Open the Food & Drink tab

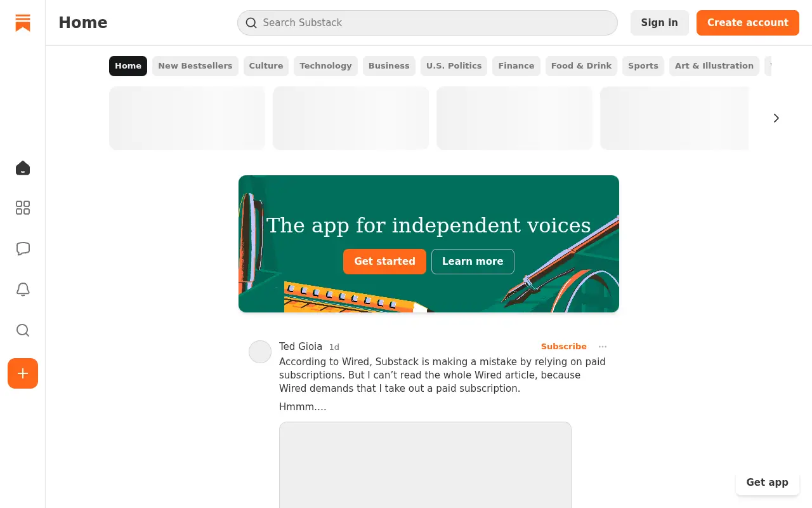tap(581, 66)
